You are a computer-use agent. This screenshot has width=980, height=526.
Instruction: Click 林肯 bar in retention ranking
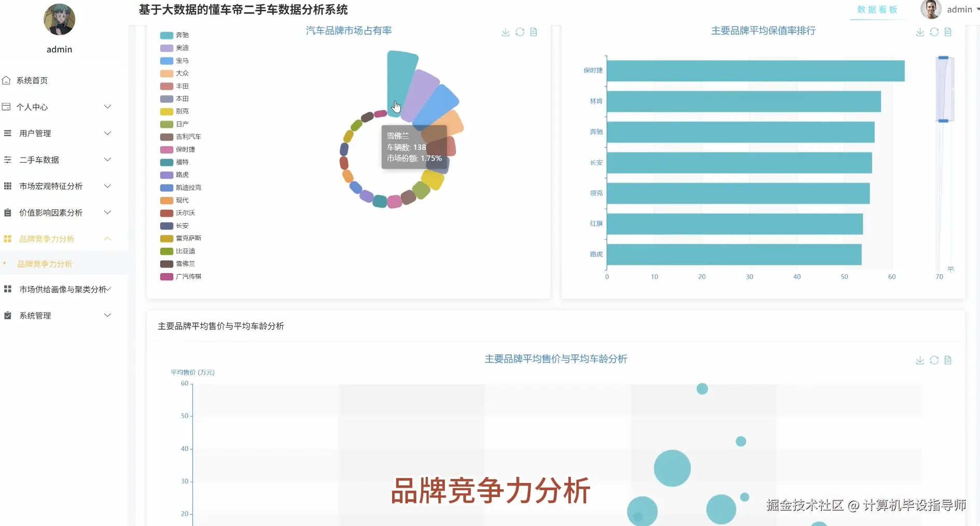(x=744, y=101)
